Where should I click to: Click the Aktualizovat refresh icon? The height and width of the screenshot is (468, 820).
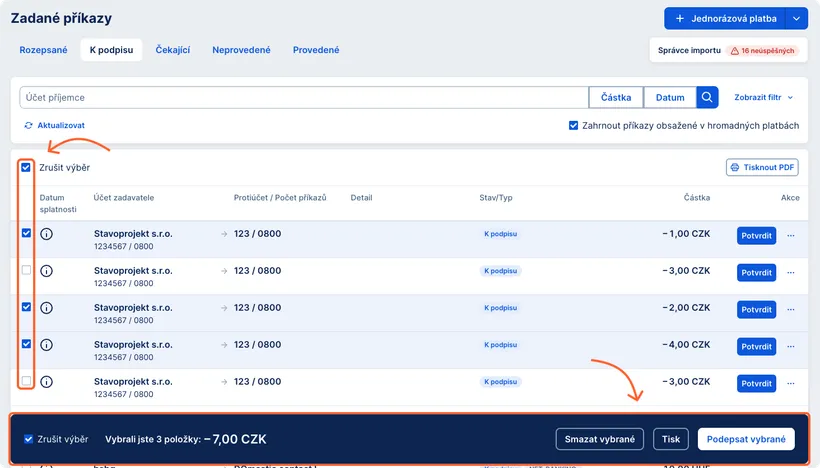(29, 126)
